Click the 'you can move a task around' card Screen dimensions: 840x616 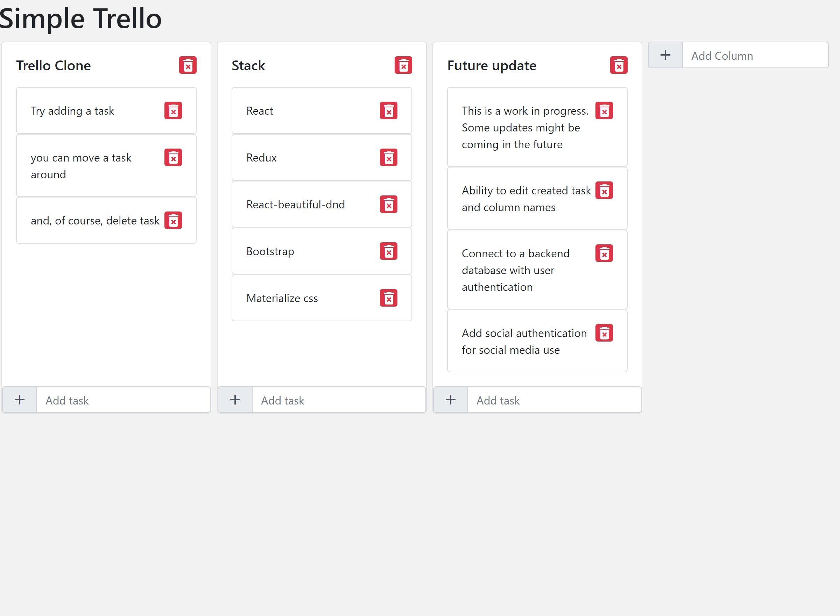(x=90, y=166)
